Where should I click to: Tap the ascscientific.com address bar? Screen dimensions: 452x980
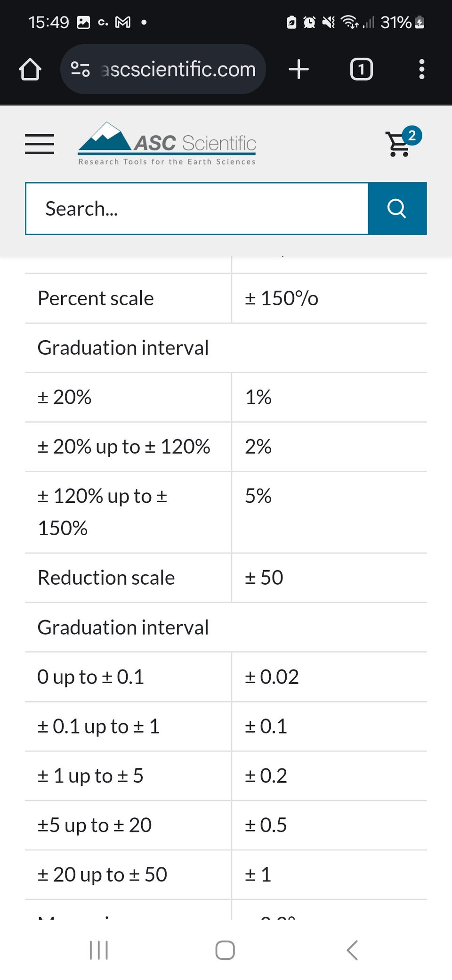click(178, 69)
